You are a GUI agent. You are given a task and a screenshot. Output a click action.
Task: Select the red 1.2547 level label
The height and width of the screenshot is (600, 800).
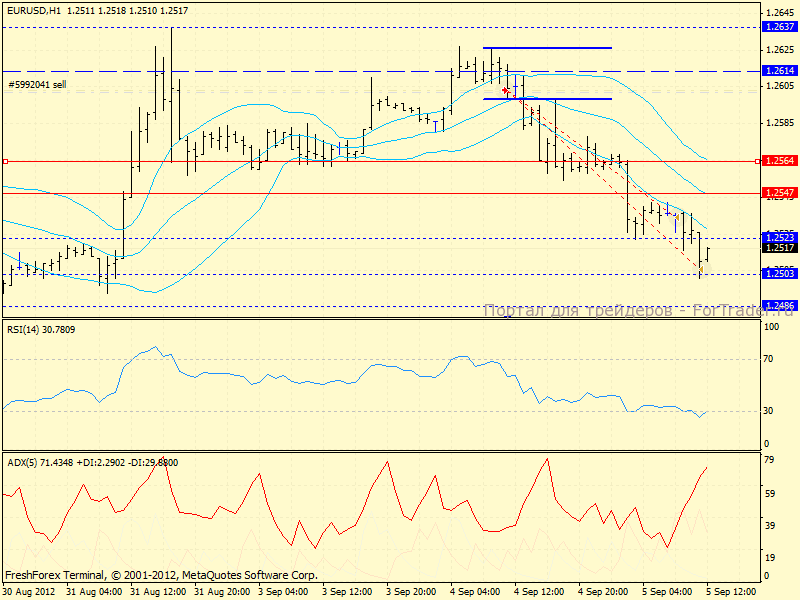pos(778,192)
